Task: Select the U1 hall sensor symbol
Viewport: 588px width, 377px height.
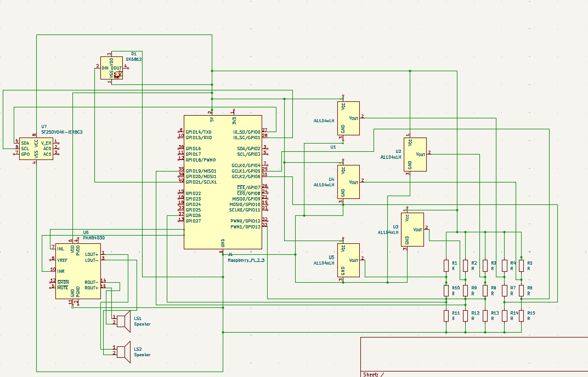Action: pos(348,118)
